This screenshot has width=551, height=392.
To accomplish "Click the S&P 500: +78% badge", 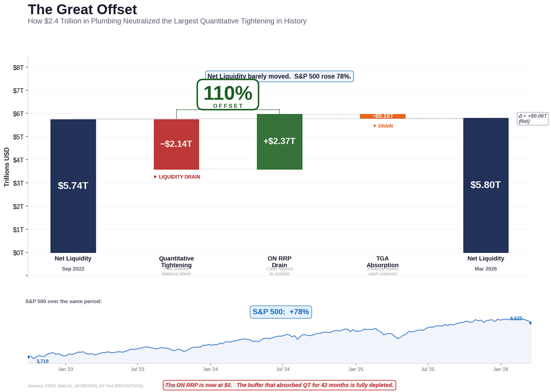I will pos(281,312).
